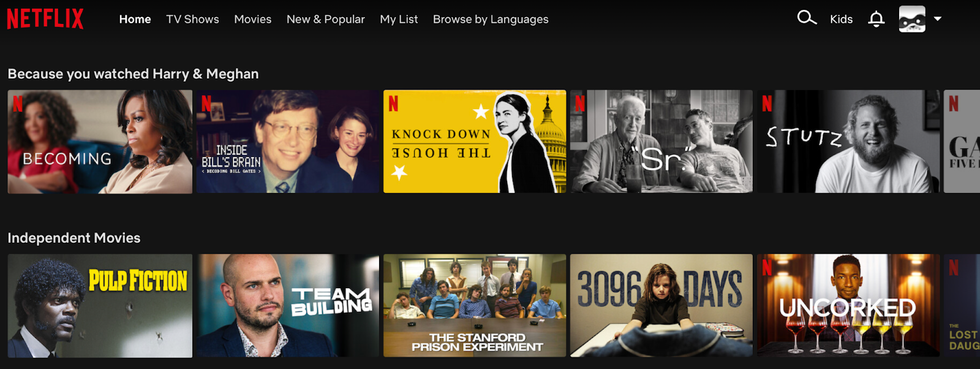Image resolution: width=980 pixels, height=369 pixels.
Task: Select The Stanford Prison Experiment card
Action: (475, 306)
